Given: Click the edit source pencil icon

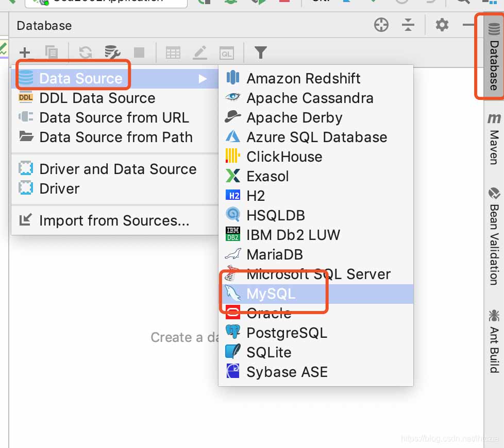Looking at the screenshot, I should [x=199, y=53].
